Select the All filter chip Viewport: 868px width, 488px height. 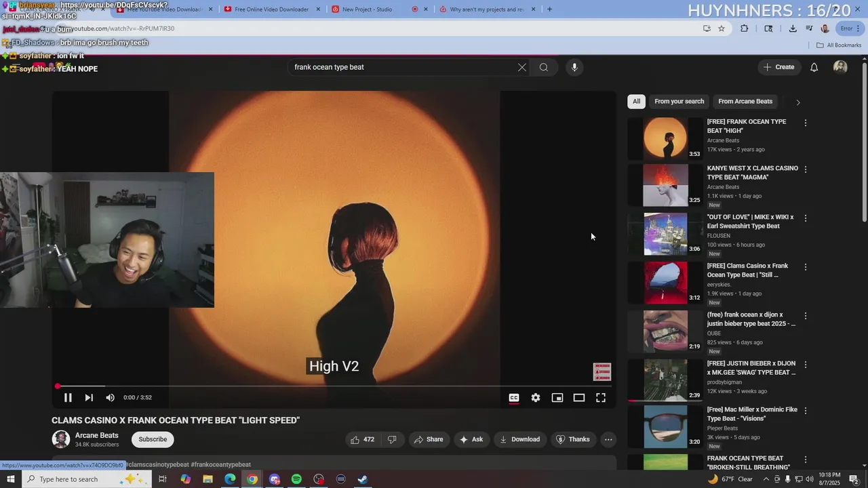[x=636, y=102]
